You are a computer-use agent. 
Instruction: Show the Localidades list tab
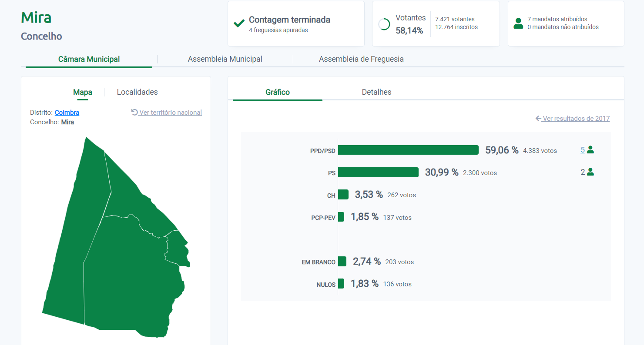pyautogui.click(x=137, y=92)
